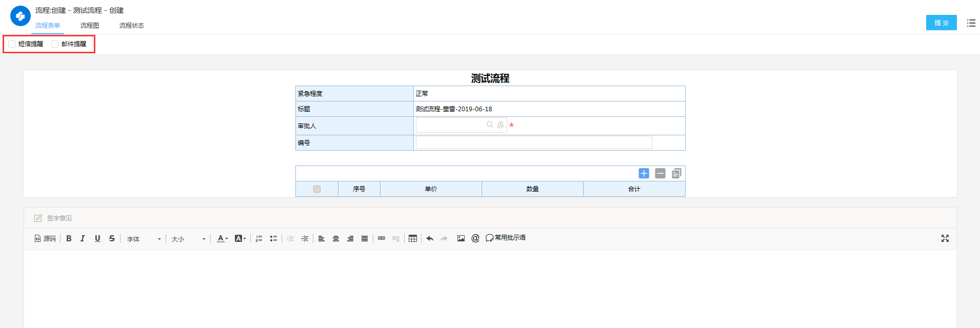Image resolution: width=980 pixels, height=328 pixels.
Task: Open the text color picker
Action: point(222,238)
